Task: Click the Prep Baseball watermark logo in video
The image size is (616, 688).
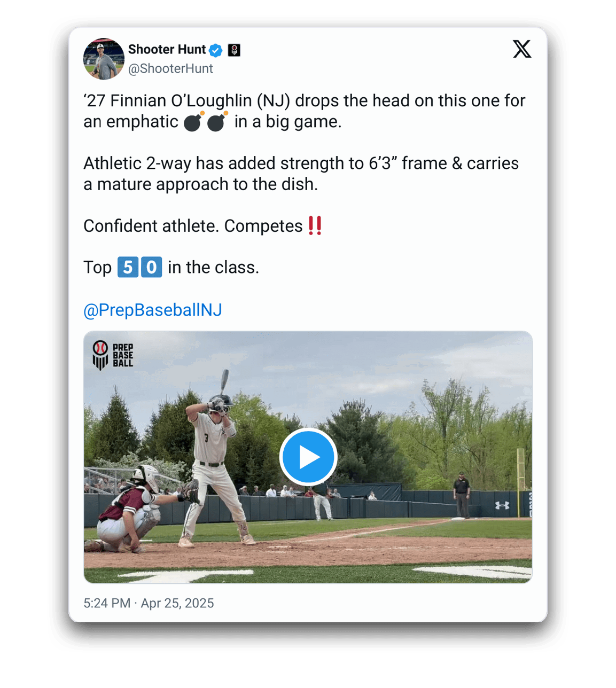Action: (x=113, y=355)
